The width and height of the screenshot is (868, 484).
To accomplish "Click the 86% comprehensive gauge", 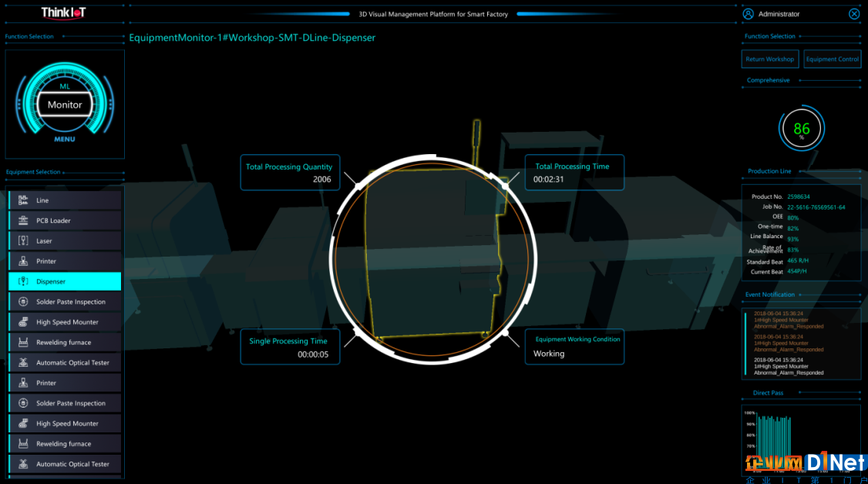I will pos(802,129).
